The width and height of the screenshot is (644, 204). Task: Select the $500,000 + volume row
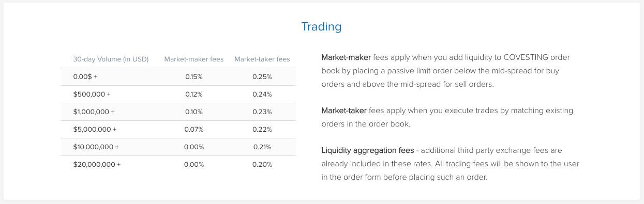[178, 94]
